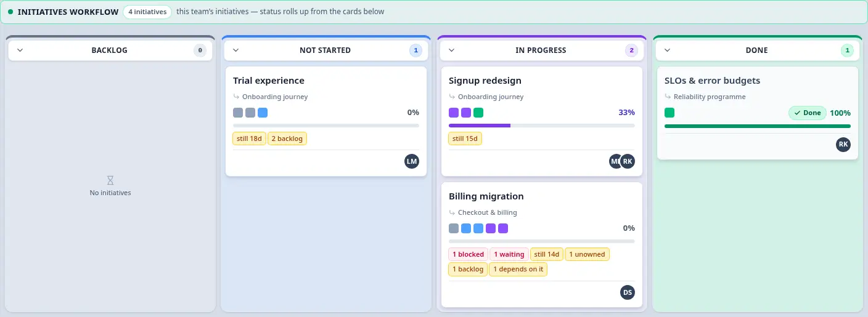The width and height of the screenshot is (868, 317).
Task: Click the 4 initiatives pill
Action: [x=147, y=12]
